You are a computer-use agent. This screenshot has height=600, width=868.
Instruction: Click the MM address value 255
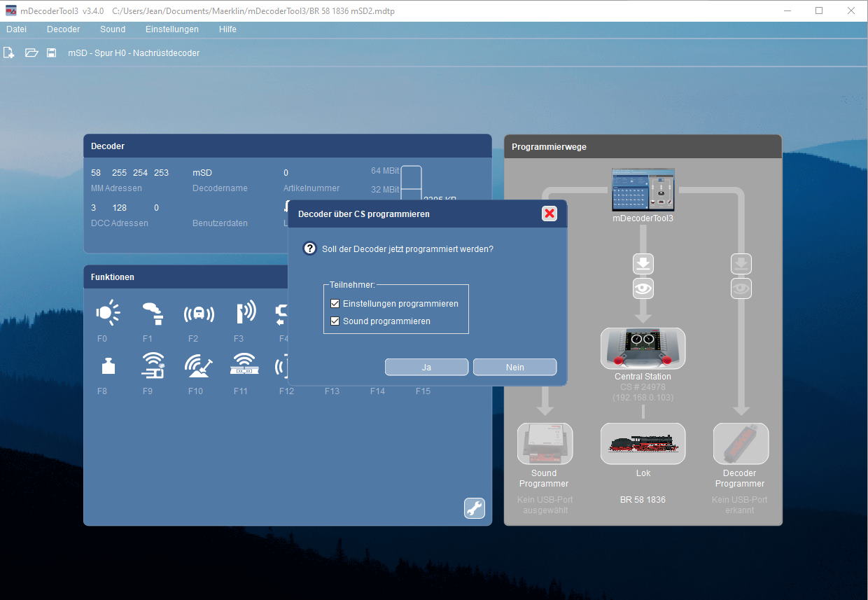(120, 173)
